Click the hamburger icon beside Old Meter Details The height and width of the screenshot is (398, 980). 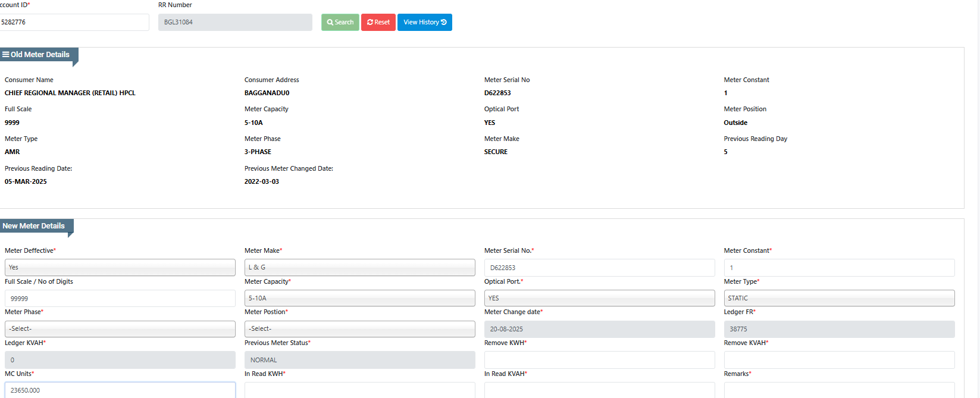5,55
